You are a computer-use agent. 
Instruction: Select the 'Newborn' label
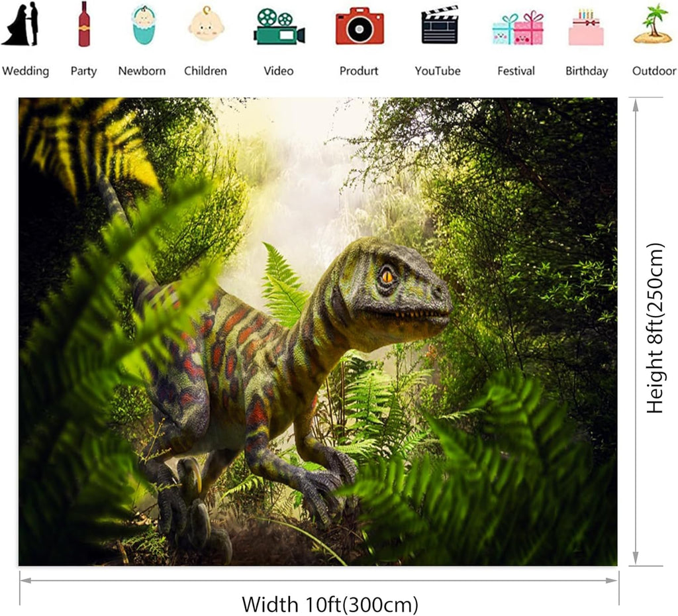click(x=142, y=71)
